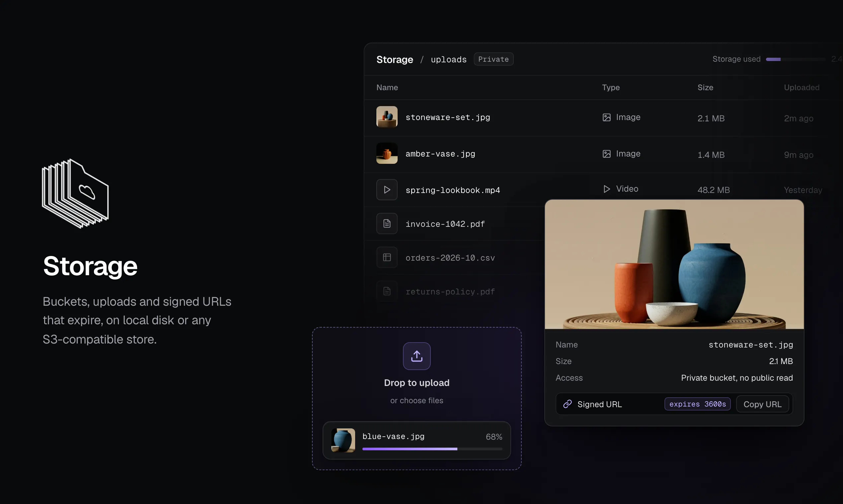The image size is (843, 504).
Task: Sort by the Uploaded column header
Action: coord(802,87)
